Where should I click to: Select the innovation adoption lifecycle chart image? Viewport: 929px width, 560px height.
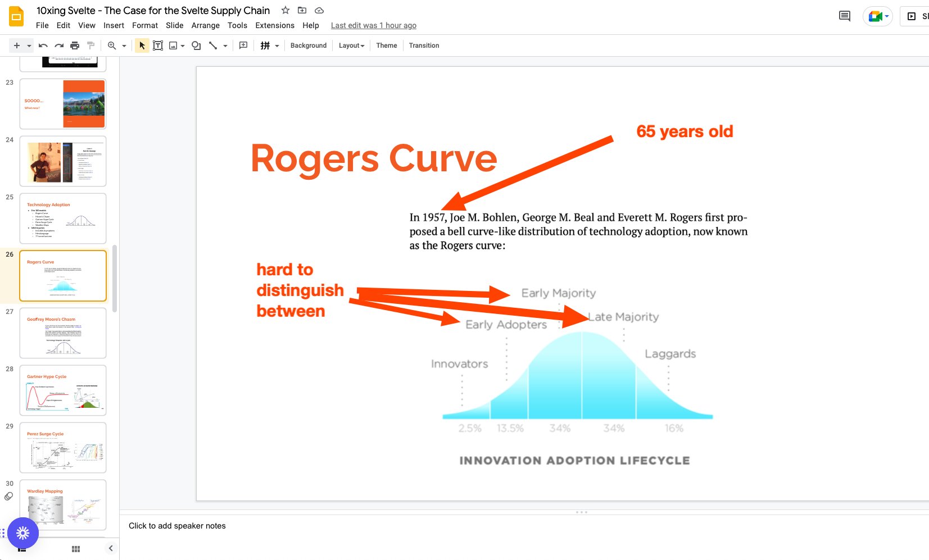[x=573, y=376]
